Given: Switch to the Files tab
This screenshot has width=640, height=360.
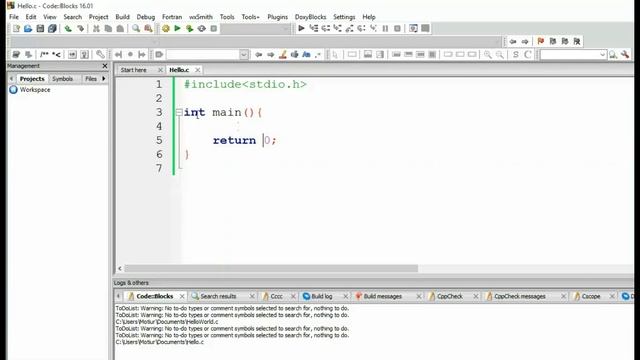Looking at the screenshot, I should pyautogui.click(x=91, y=78).
